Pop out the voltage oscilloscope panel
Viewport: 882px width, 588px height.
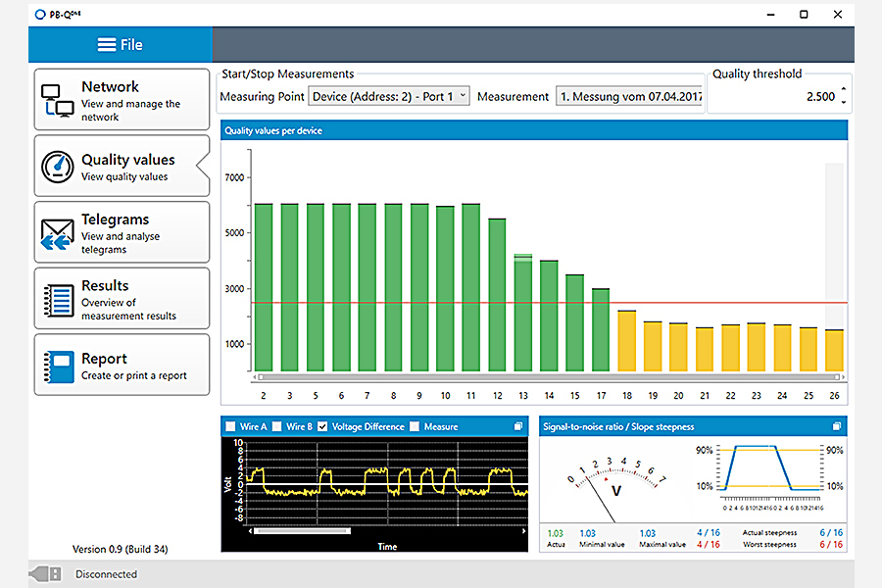click(517, 426)
